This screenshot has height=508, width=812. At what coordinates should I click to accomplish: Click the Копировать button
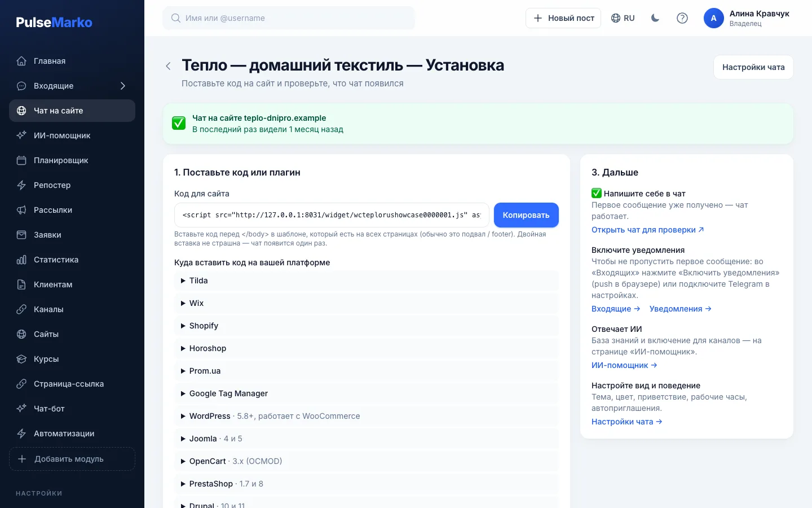(526, 215)
